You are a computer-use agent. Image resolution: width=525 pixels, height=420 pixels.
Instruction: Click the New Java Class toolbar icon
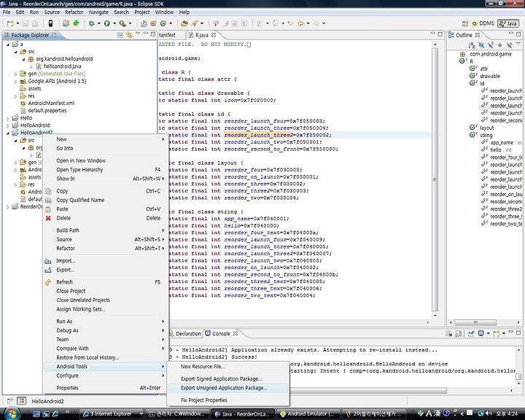coord(163,23)
